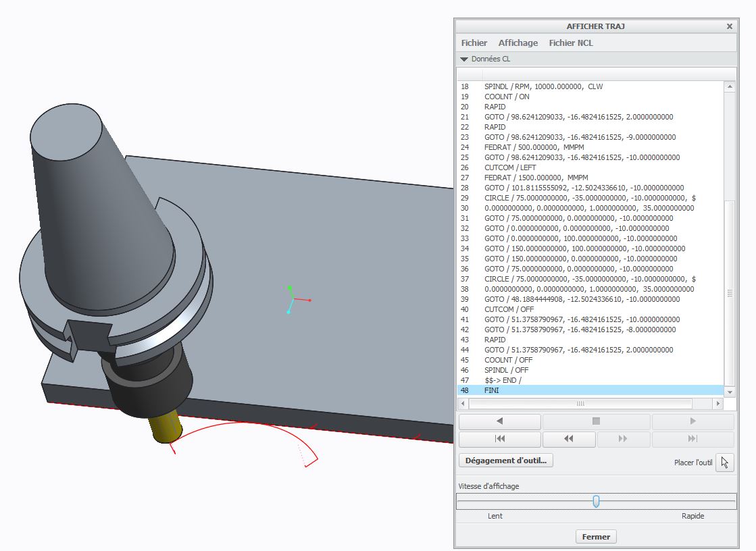Select line 24 FEDRAT / 500.000000

coord(590,147)
